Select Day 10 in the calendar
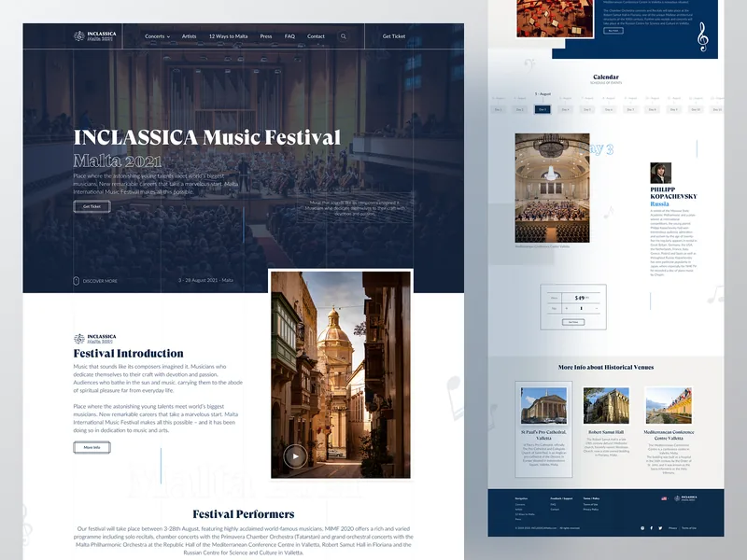 (x=696, y=109)
